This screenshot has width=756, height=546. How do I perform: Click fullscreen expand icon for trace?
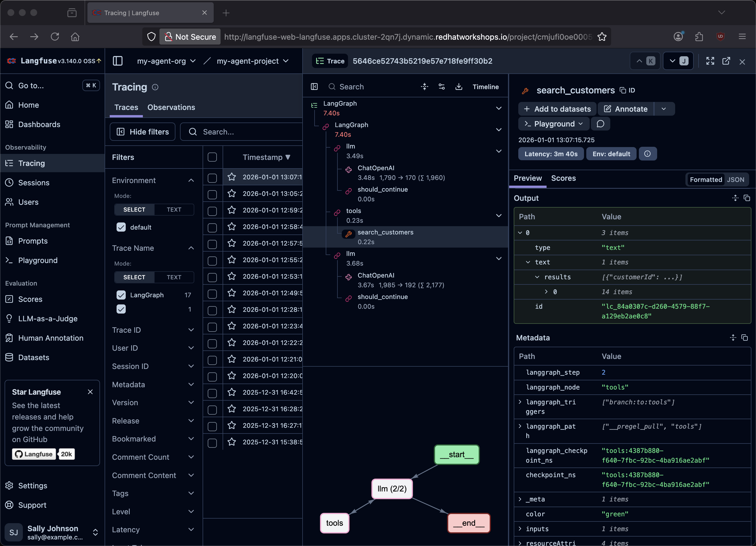[x=710, y=61]
